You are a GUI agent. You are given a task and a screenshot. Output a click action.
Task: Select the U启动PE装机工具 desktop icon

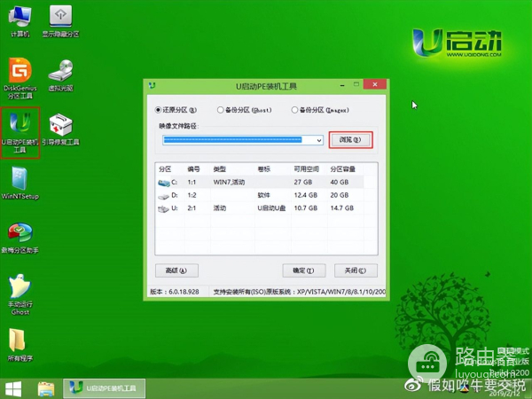click(20, 133)
